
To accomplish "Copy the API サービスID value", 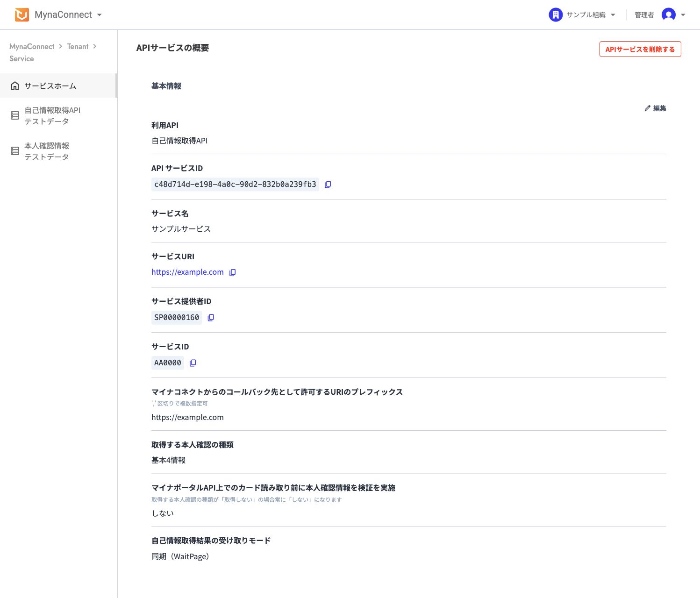I will pos(328,185).
